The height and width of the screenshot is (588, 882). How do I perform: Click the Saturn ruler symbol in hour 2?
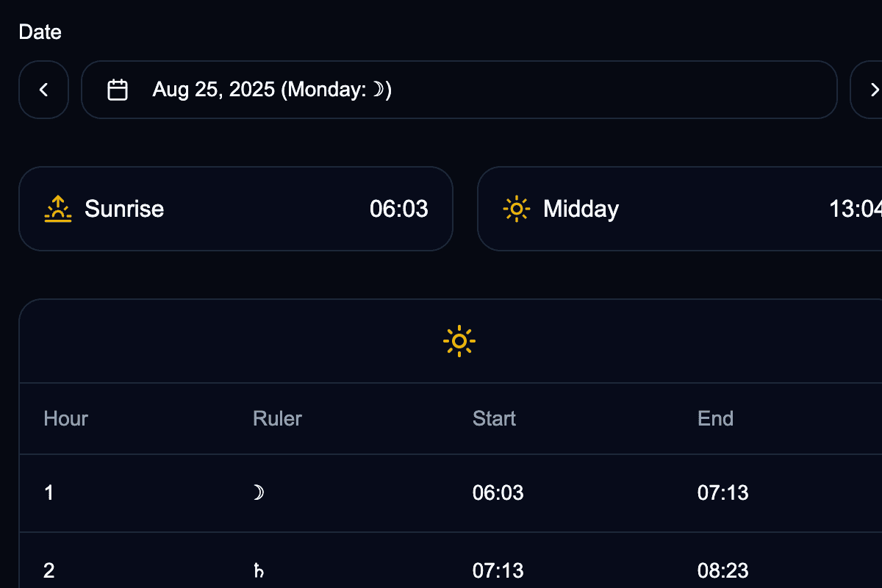257,570
